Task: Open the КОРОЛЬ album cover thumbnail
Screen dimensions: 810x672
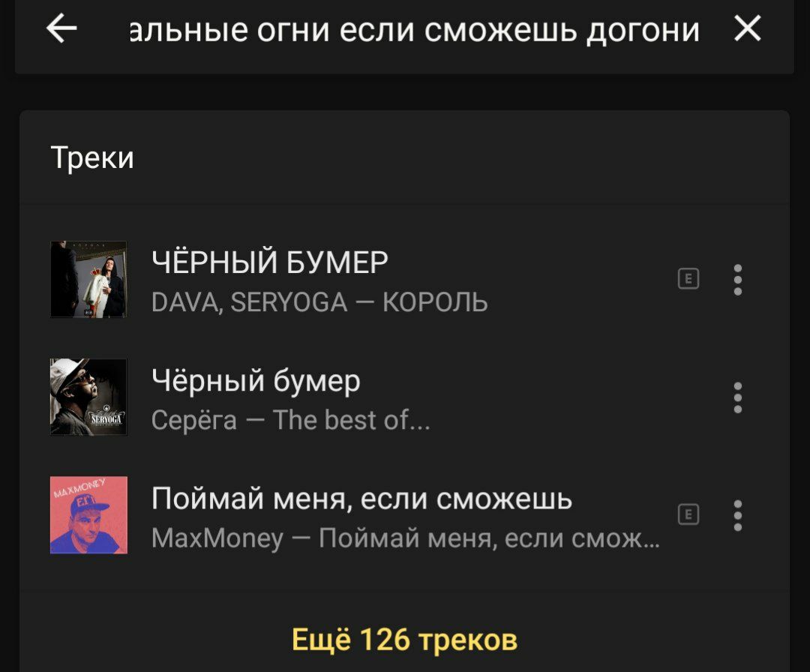Action: coord(88,279)
